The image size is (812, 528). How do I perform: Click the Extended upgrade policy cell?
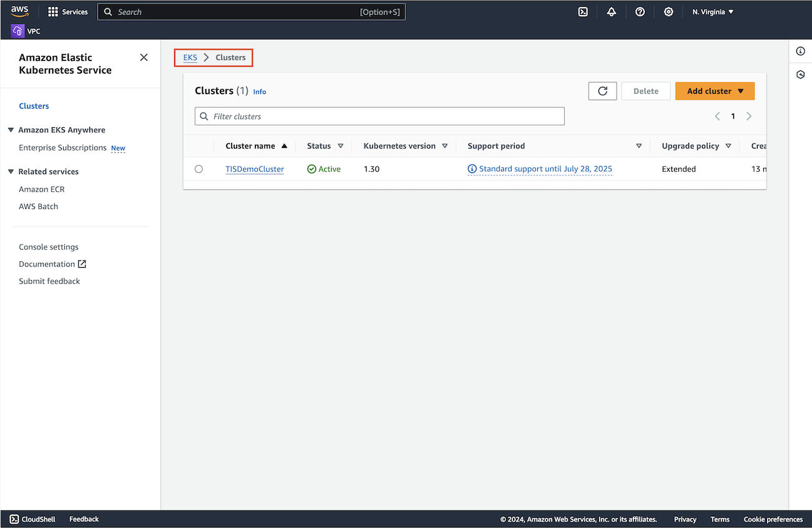point(679,169)
